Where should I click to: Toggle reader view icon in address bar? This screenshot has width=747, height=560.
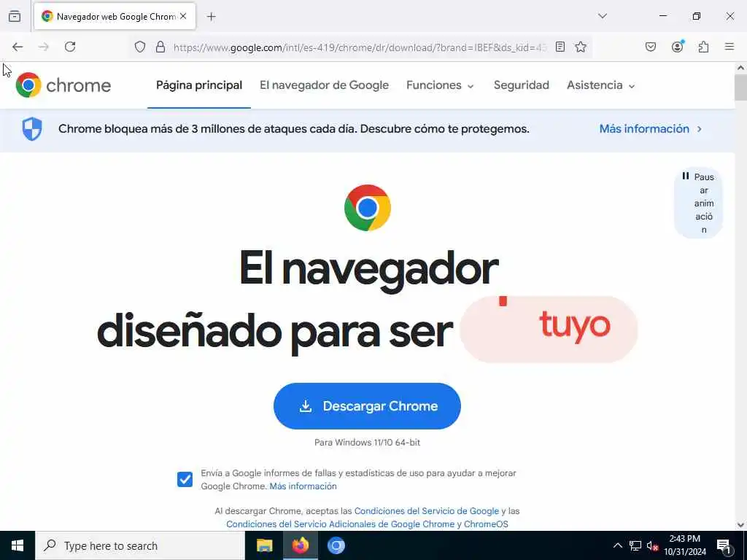[x=560, y=47]
